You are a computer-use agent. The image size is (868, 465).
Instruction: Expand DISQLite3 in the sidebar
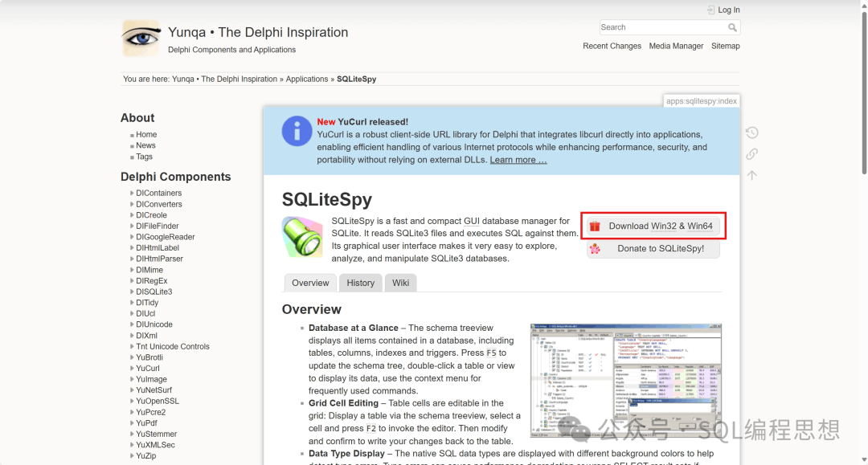(154, 292)
